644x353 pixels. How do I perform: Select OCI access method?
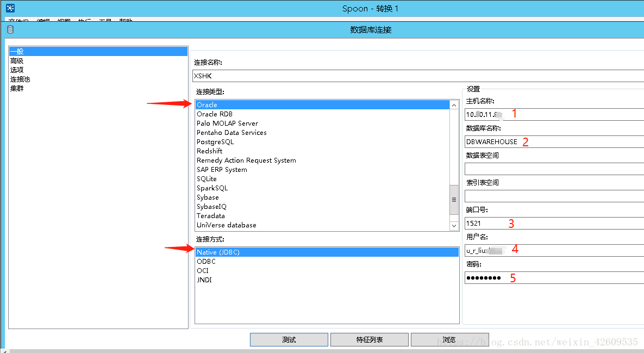coord(203,271)
